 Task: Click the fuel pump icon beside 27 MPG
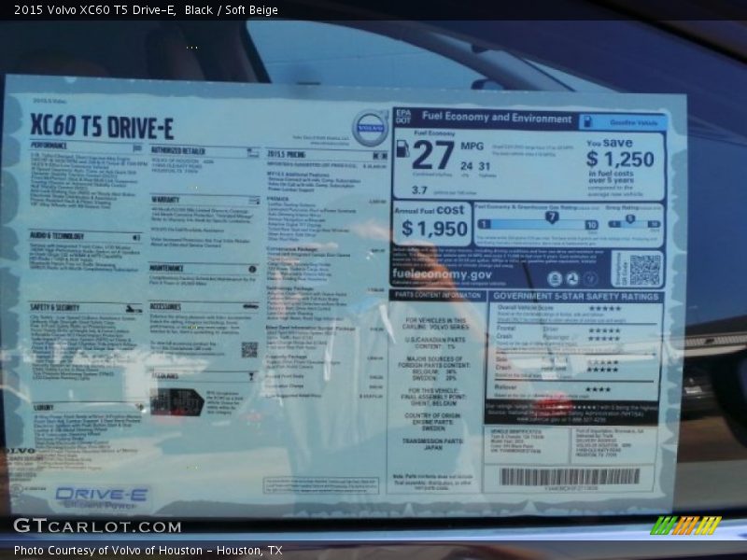[402, 148]
